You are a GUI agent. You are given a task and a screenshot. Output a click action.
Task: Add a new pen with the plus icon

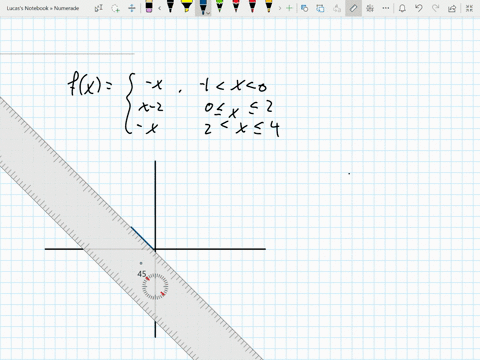click(289, 8)
